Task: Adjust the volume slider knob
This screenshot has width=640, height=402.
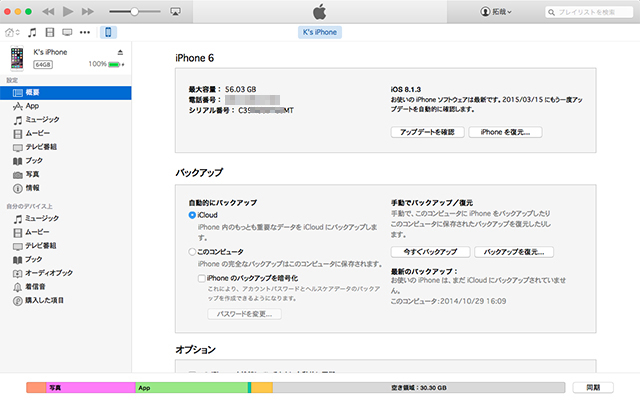Action: pos(134,12)
